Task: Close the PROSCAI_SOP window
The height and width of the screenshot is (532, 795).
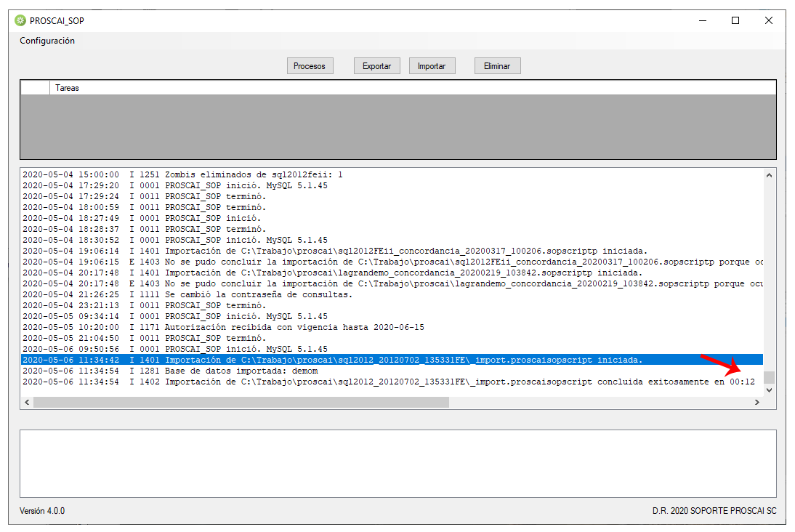Action: pyautogui.click(x=769, y=20)
